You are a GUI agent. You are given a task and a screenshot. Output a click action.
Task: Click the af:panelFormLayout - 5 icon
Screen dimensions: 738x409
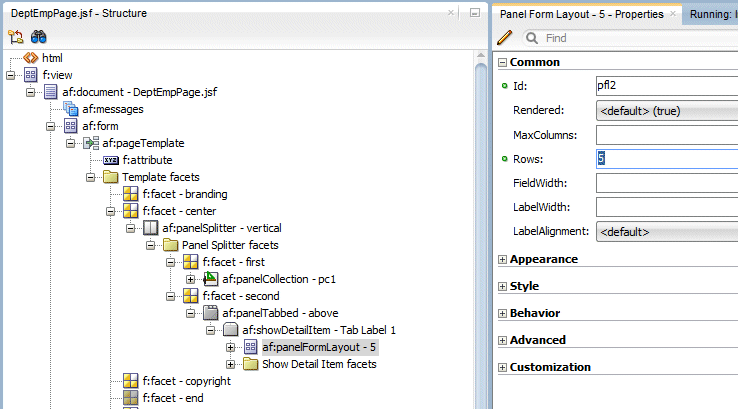[250, 347]
